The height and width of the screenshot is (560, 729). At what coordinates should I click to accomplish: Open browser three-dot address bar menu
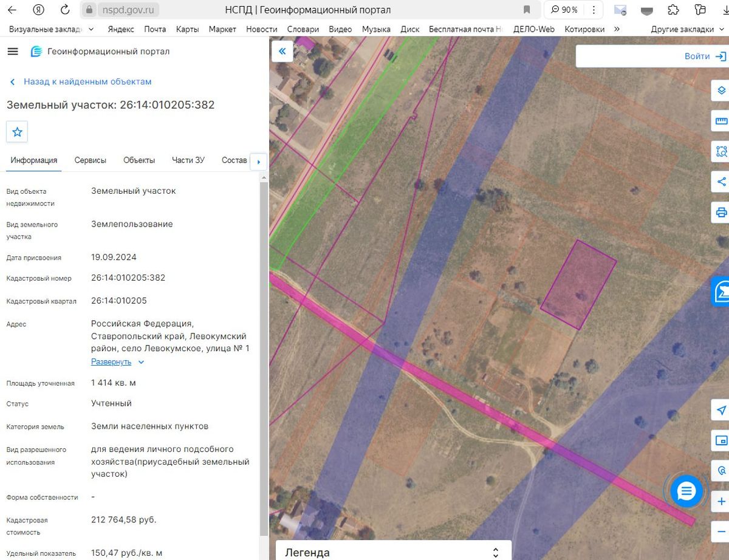pyautogui.click(x=594, y=10)
